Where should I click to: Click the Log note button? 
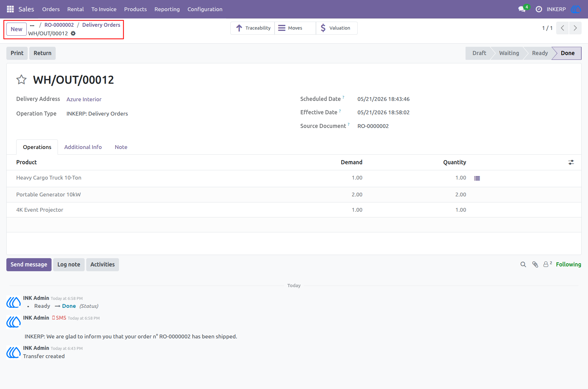coord(69,265)
